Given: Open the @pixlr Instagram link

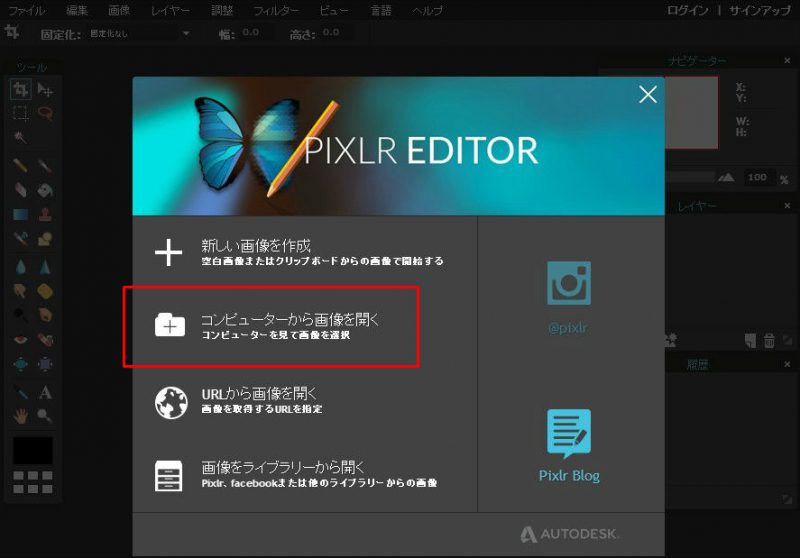Looking at the screenshot, I should (x=568, y=297).
